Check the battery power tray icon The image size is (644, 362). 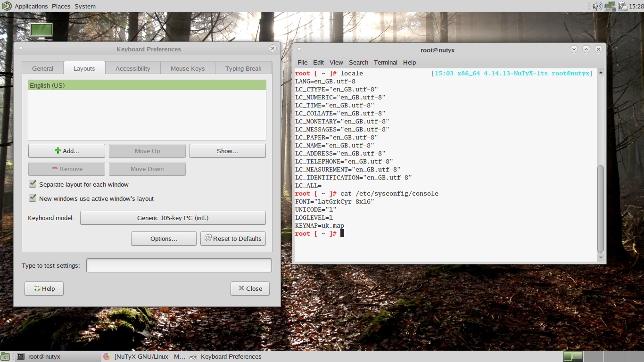point(622,6)
